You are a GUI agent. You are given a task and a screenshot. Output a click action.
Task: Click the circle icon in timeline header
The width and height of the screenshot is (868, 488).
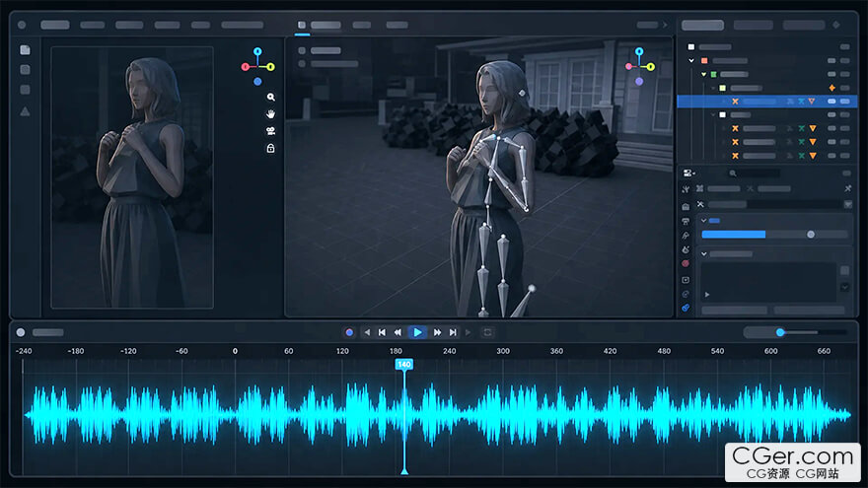pyautogui.click(x=21, y=332)
